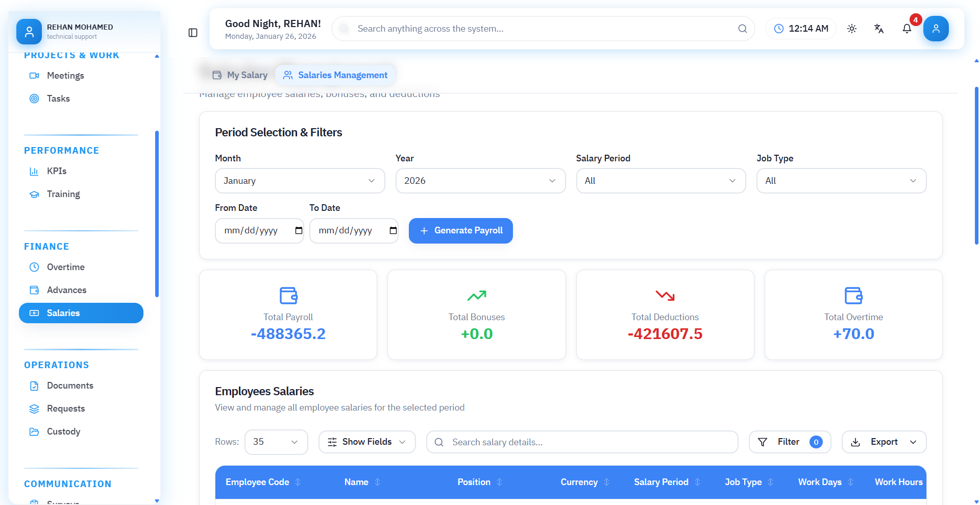Click the Search salary details field

pos(582,442)
